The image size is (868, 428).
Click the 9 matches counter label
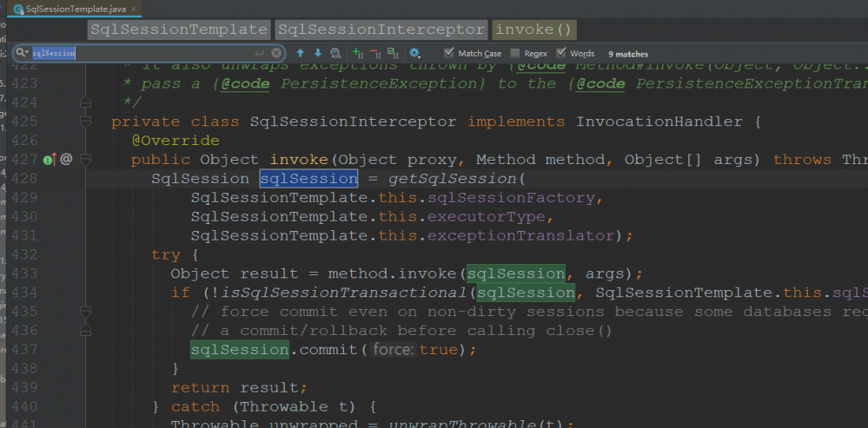pos(627,54)
